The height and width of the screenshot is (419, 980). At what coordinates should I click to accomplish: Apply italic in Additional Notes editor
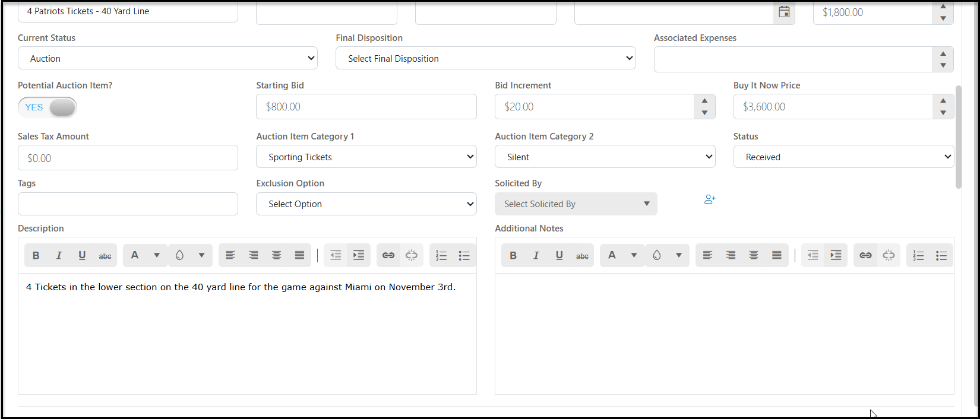pos(536,255)
